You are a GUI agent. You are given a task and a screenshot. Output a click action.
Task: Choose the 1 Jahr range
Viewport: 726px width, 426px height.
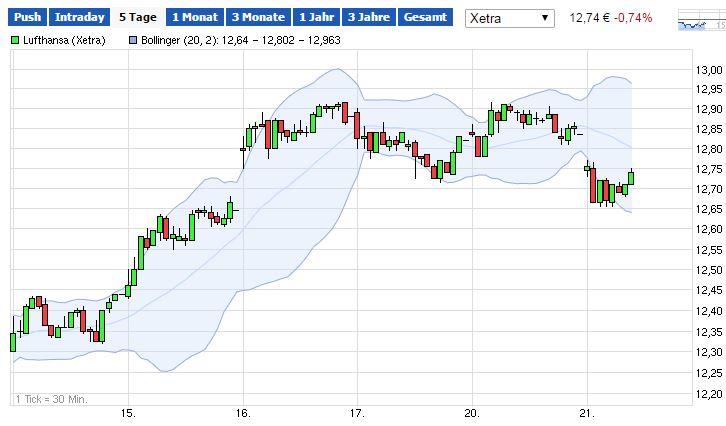coord(316,17)
